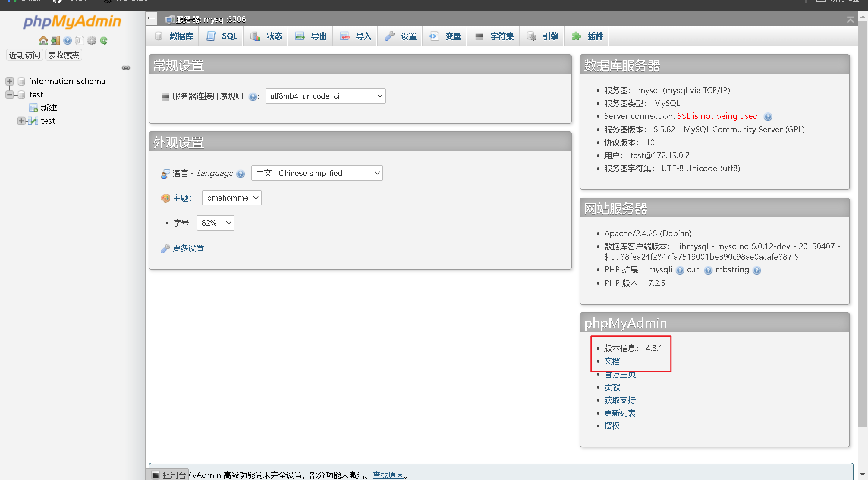Click the chain link icon in sidebar

click(x=126, y=68)
